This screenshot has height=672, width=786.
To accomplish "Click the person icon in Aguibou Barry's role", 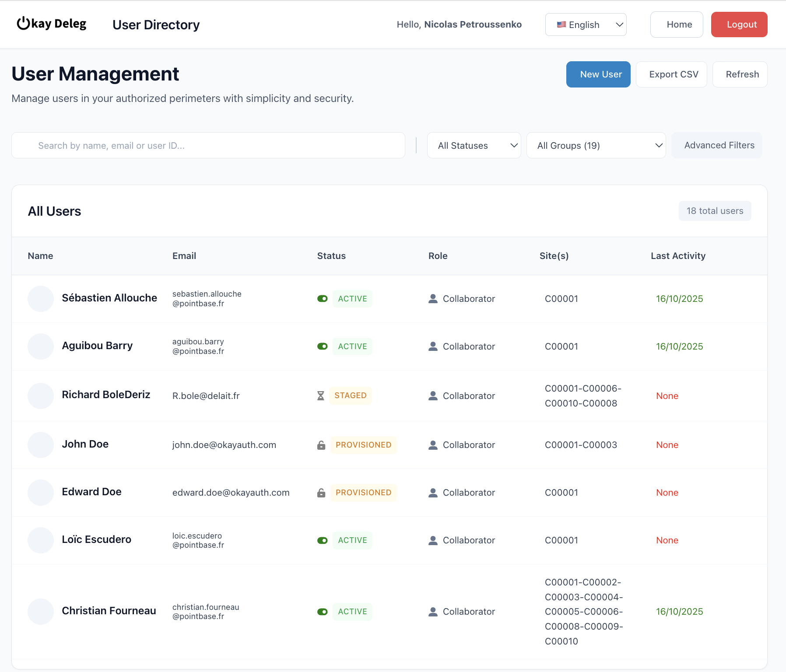I will click(x=433, y=346).
